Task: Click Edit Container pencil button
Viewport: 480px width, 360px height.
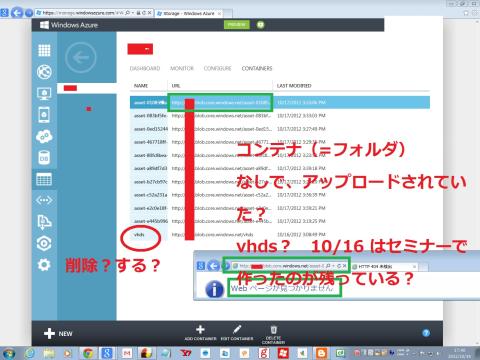Action: (237, 333)
